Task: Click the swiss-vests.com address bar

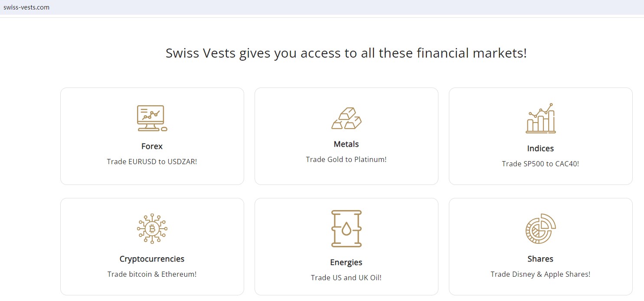Action: point(26,7)
